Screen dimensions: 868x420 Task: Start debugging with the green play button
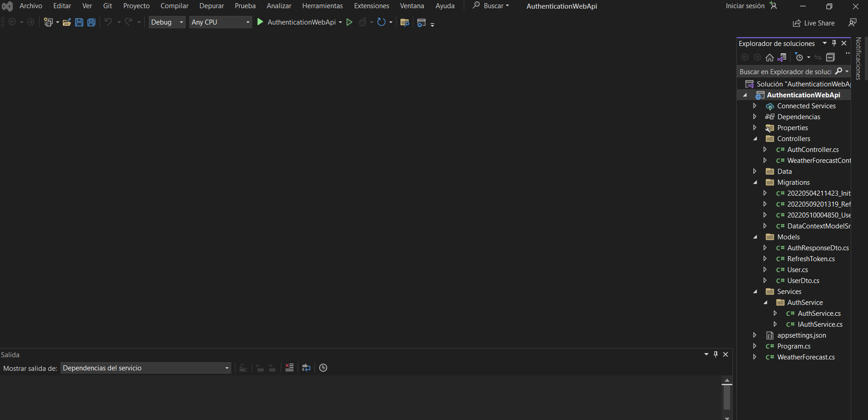(260, 22)
